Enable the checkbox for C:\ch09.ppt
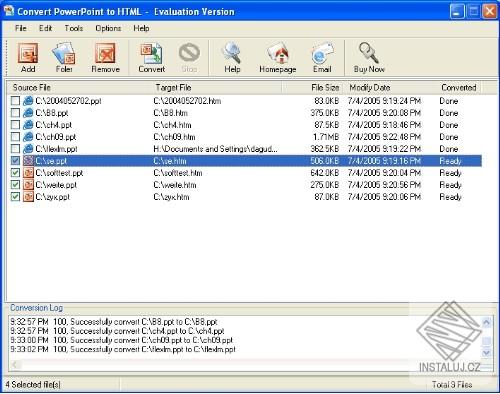 point(15,137)
